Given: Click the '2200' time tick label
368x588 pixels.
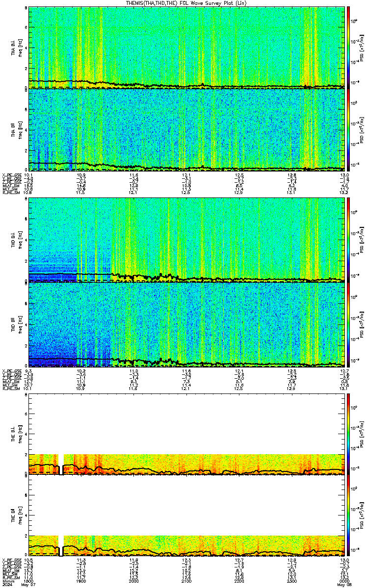Looking at the screenshot, I should tap(239, 582).
